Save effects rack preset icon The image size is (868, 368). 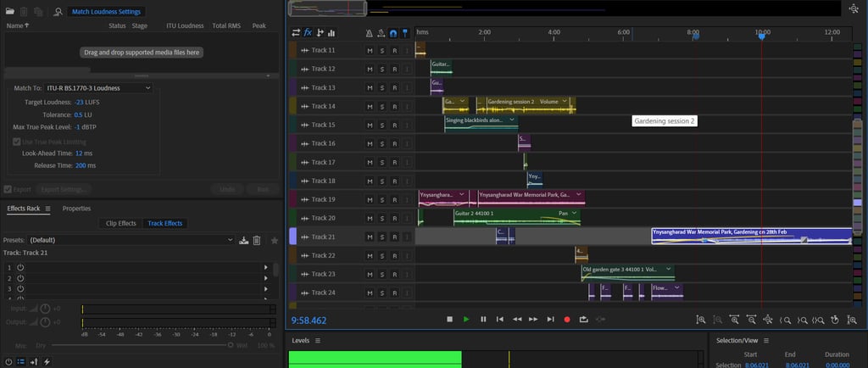coord(244,240)
